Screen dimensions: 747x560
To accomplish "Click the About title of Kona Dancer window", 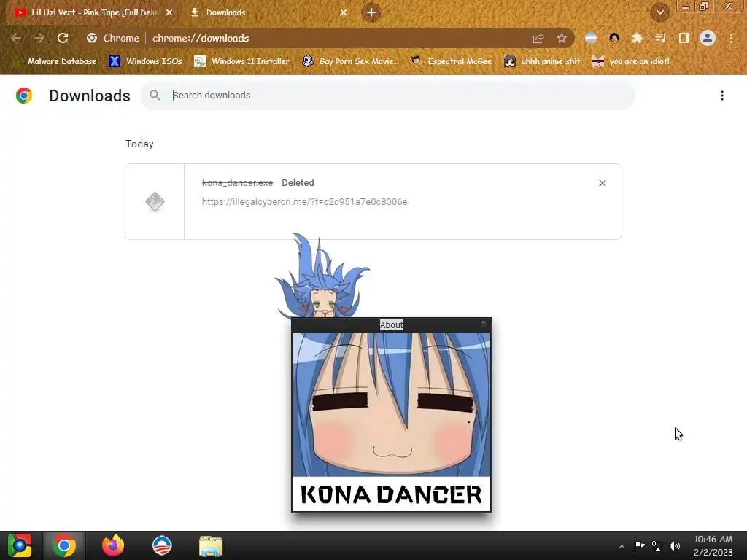I will point(391,324).
